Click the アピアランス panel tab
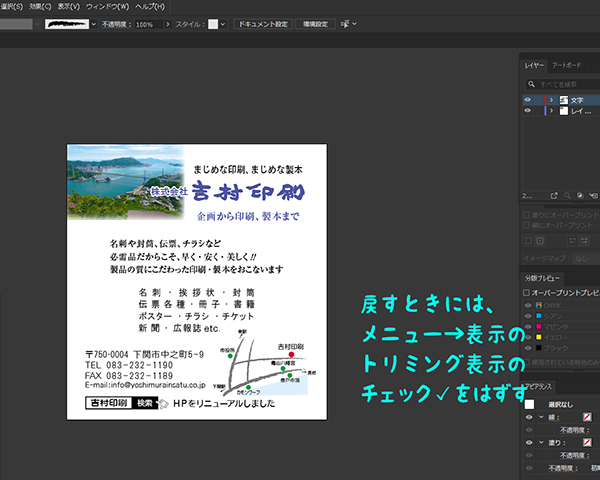Screen dimensions: 600x480 539,387
